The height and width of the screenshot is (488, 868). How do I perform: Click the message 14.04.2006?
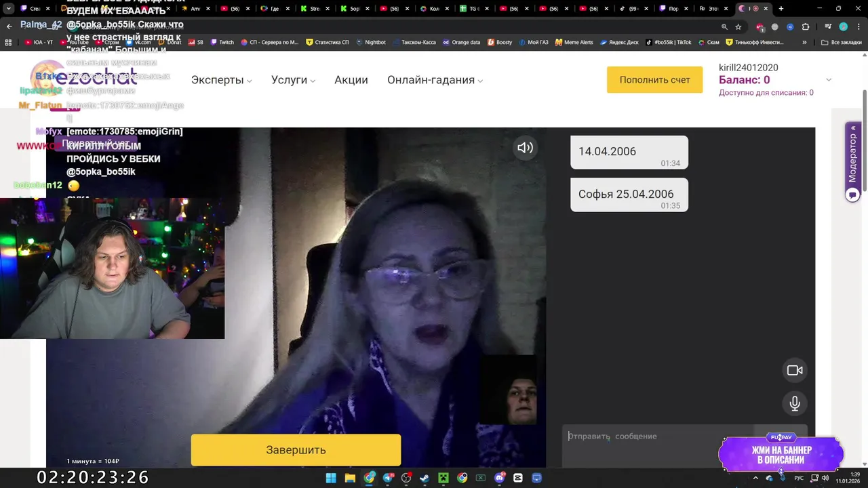click(x=629, y=152)
